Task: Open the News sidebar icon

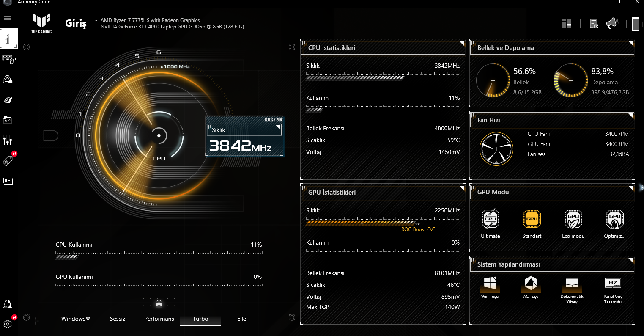Action: click(8, 181)
